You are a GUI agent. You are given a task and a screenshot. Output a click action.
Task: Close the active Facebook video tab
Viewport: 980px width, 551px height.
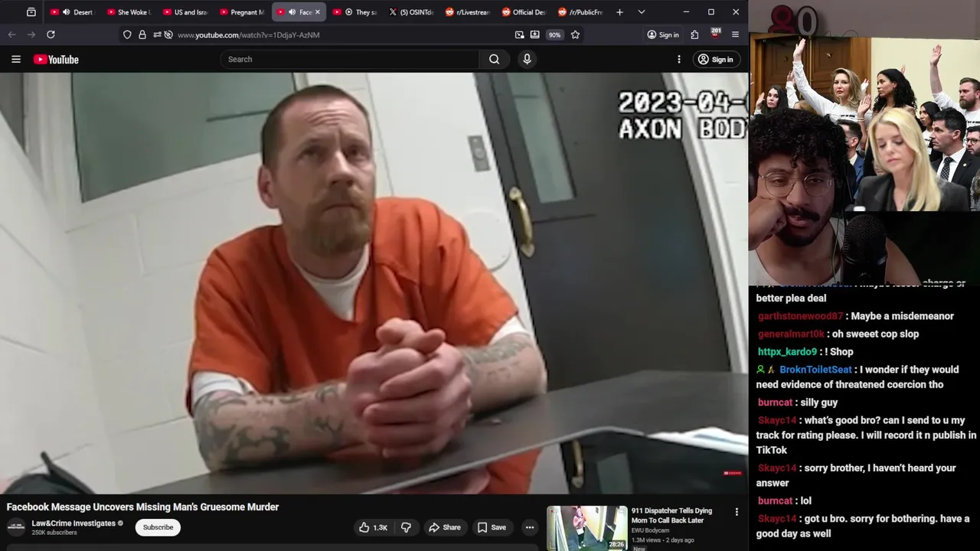coord(318,12)
